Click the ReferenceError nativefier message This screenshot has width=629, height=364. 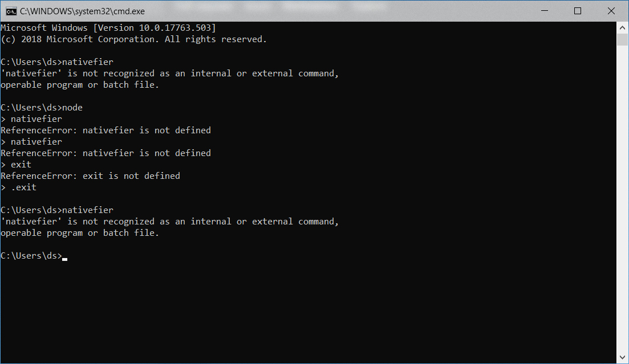point(105,130)
